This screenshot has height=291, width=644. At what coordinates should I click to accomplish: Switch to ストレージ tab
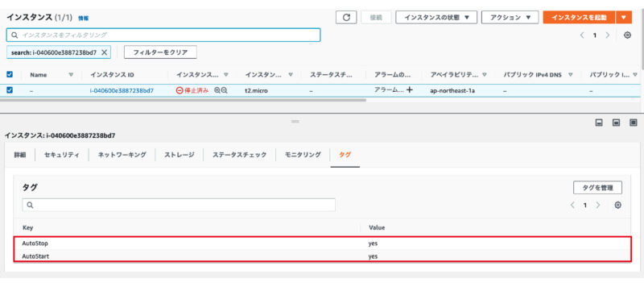pos(180,155)
